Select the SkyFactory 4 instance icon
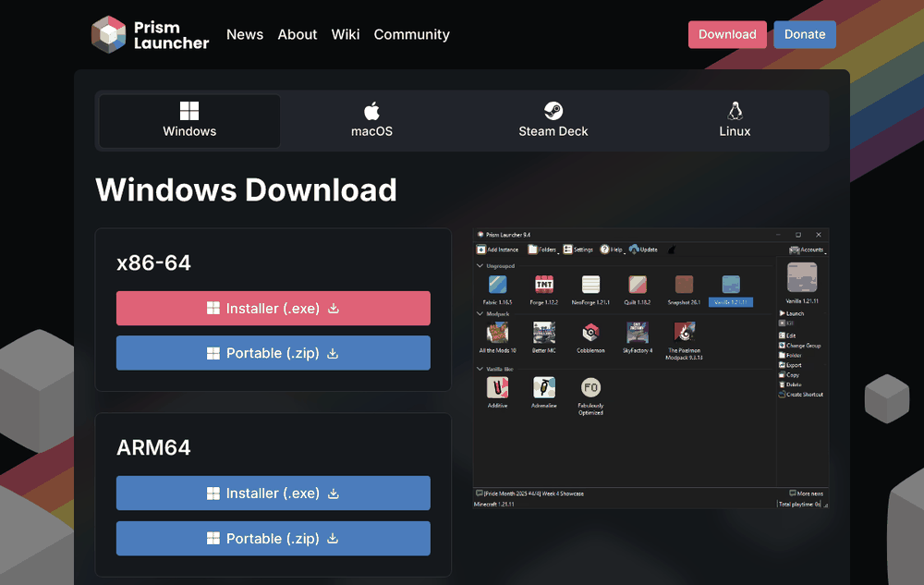924x585 pixels. [x=637, y=333]
